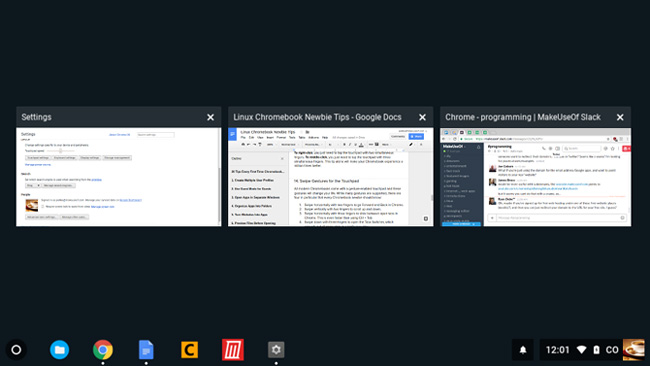Open the Settings gear icon on shelf
This screenshot has height=366, width=650.
click(x=276, y=350)
